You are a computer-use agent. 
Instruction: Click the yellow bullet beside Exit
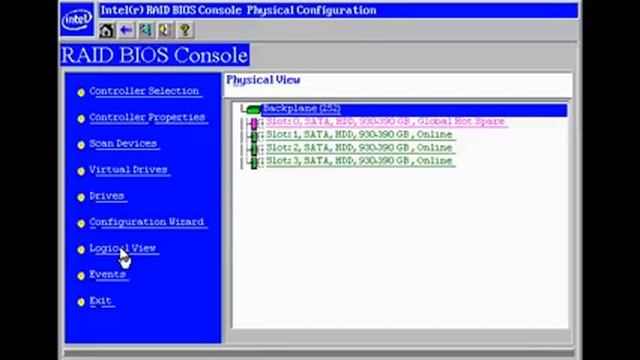[81, 302]
